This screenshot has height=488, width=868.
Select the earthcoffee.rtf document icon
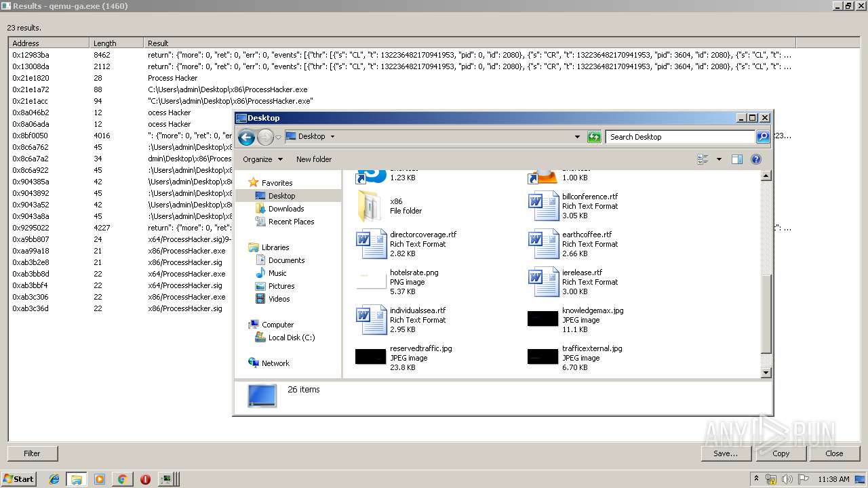coord(543,244)
